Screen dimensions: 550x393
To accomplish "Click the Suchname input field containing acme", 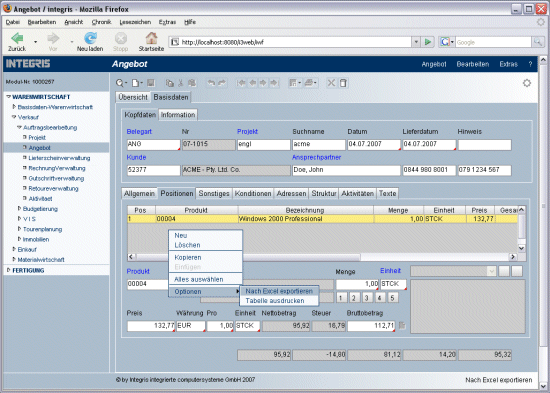I will click(319, 144).
